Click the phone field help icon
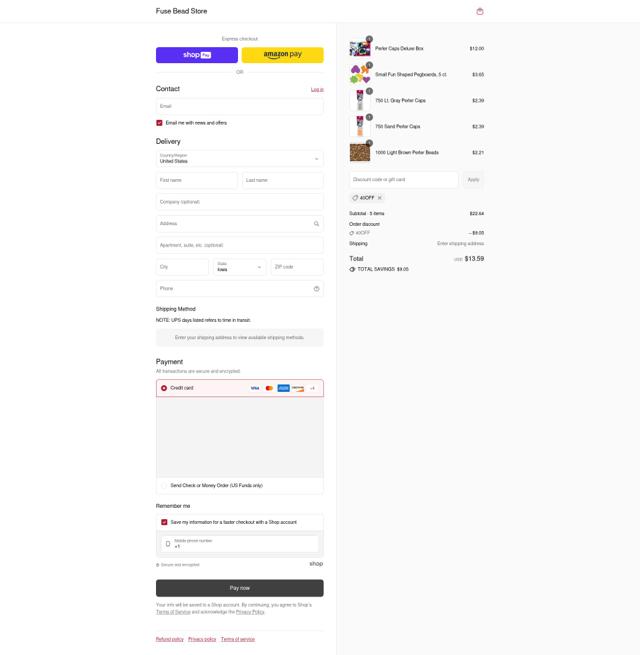The width and height of the screenshot is (640, 655). click(x=316, y=289)
